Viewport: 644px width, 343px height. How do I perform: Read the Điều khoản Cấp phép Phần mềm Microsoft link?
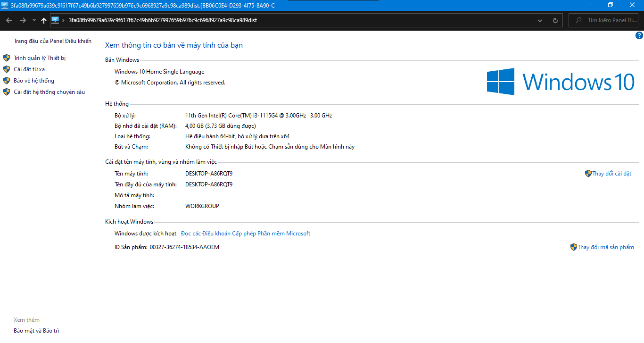[x=246, y=234]
